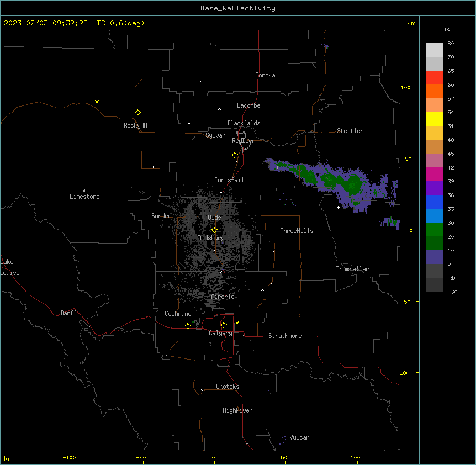Click the Lacombe label
476x465 pixels.
click(248, 105)
